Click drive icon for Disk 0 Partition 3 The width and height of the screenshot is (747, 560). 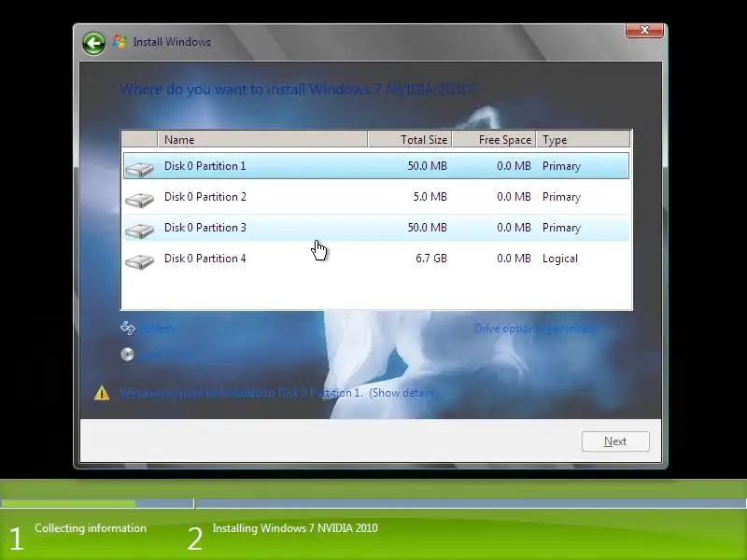coord(139,231)
